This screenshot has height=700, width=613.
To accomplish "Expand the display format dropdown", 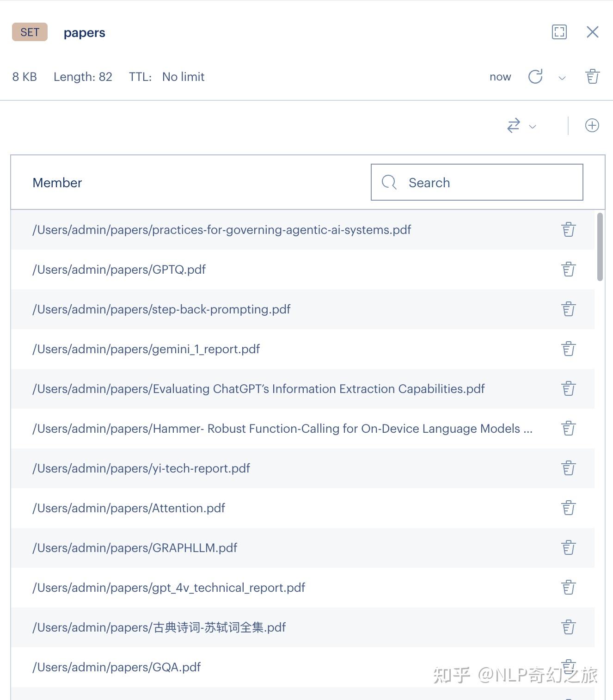I will 533,127.
